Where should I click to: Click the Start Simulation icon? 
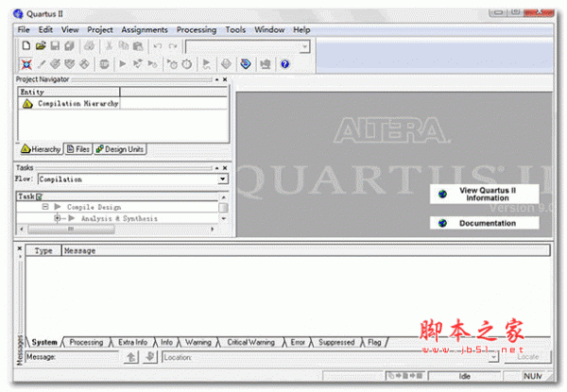click(x=206, y=64)
